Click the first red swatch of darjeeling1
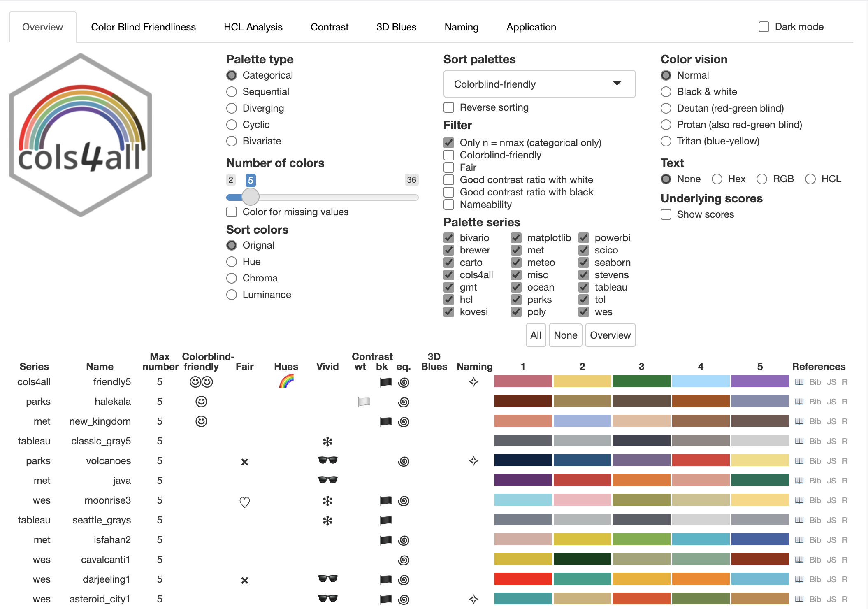The image size is (868, 609). pos(523,579)
